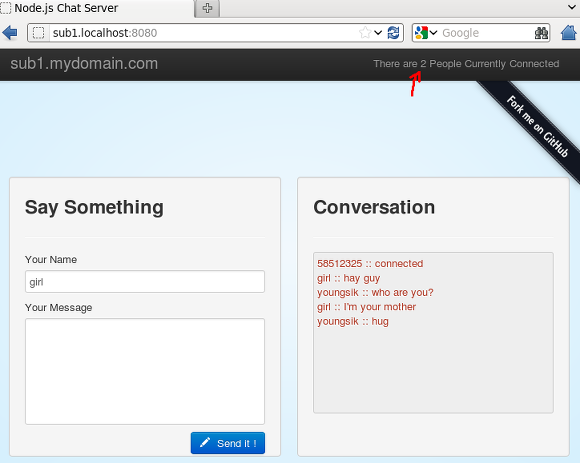This screenshot has height=463, width=580.
Task: Open the sub1.mydomain.com brand link
Action: [84, 64]
